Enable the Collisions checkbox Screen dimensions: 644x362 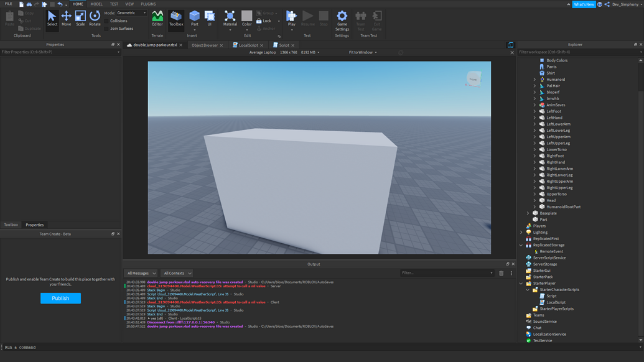(x=107, y=21)
